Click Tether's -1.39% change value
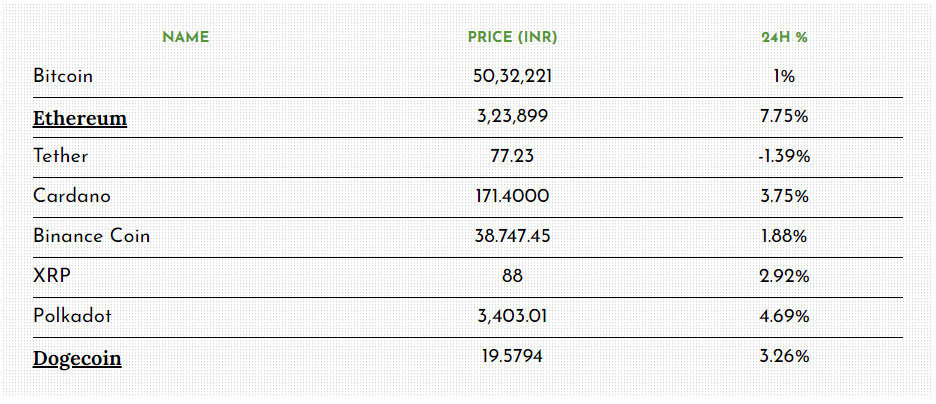 tap(784, 157)
